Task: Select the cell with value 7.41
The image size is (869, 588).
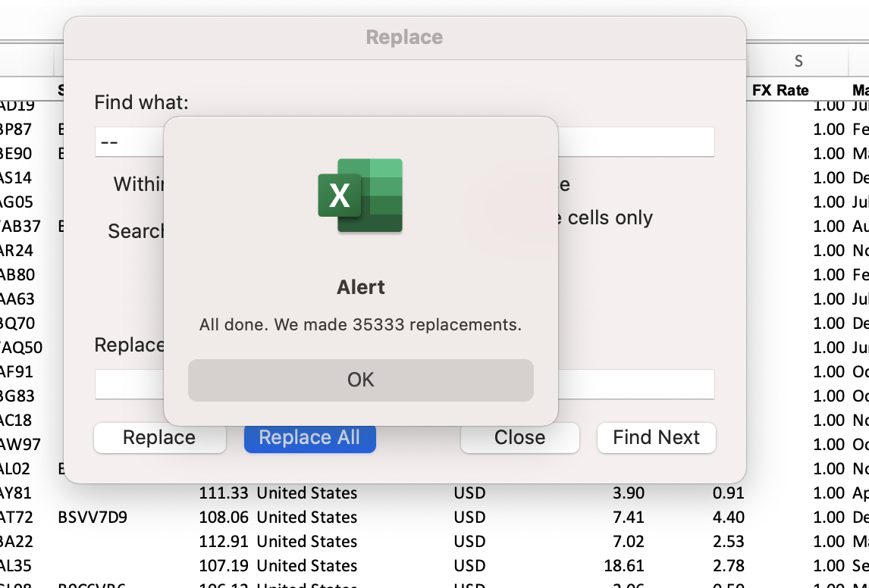Action: (629, 518)
